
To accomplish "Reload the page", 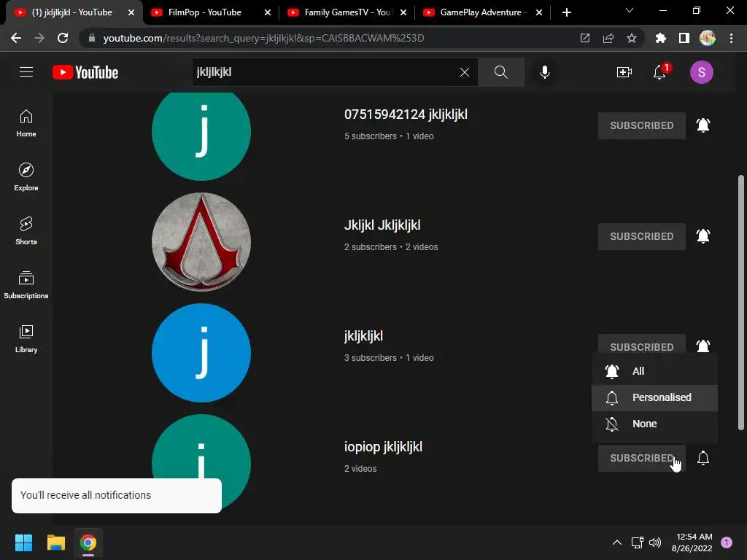I will pos(63,38).
